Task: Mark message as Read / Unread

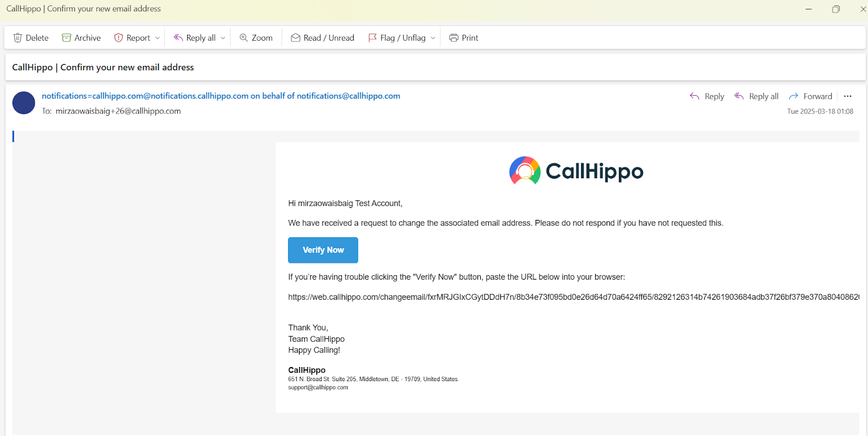Action: coord(323,37)
